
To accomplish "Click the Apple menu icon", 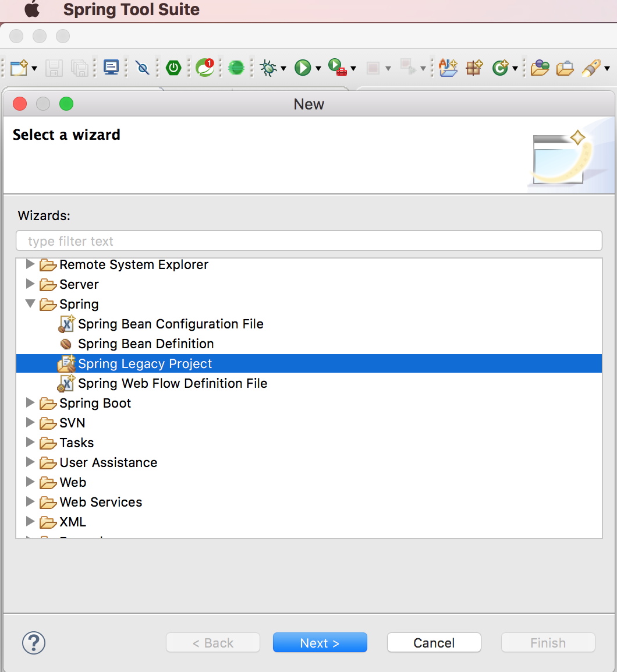I will coord(32,9).
